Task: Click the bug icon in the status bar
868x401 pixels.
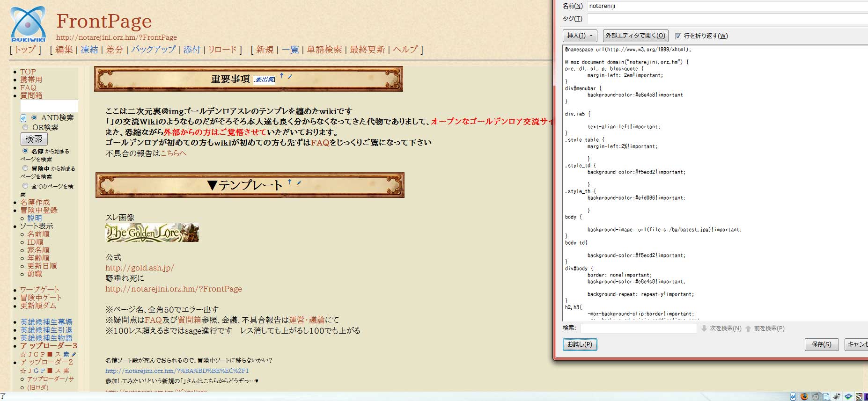Action: pos(837,396)
